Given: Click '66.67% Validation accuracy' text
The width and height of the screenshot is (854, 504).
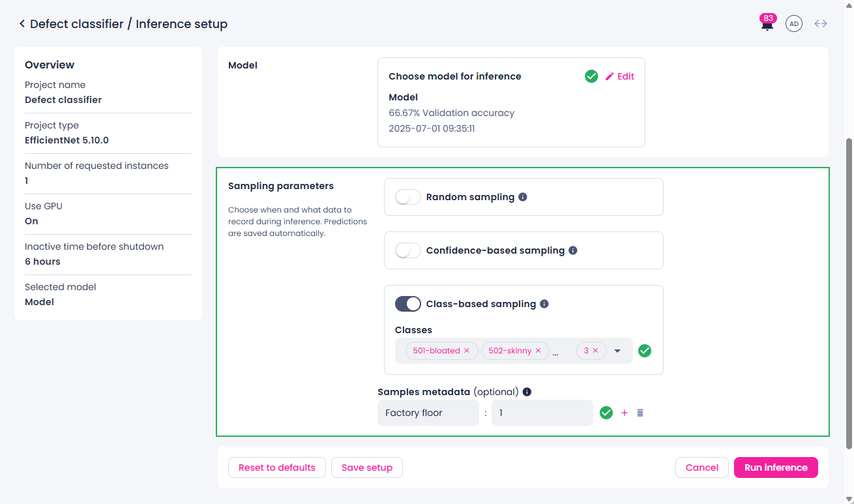Looking at the screenshot, I should click(x=452, y=113).
